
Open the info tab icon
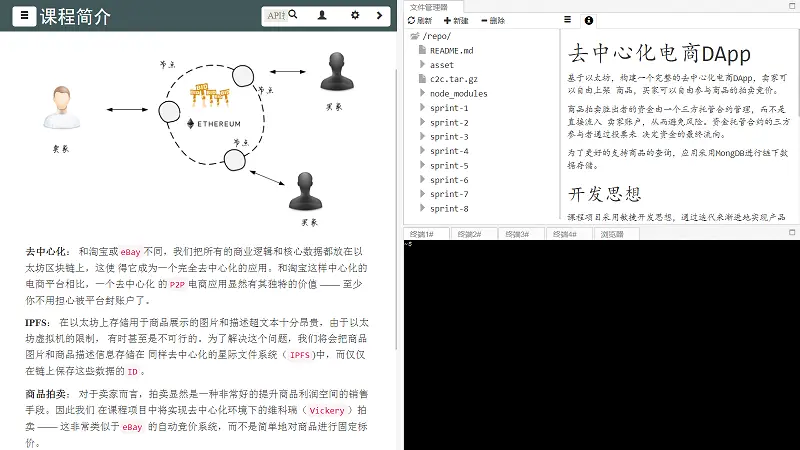click(x=589, y=20)
